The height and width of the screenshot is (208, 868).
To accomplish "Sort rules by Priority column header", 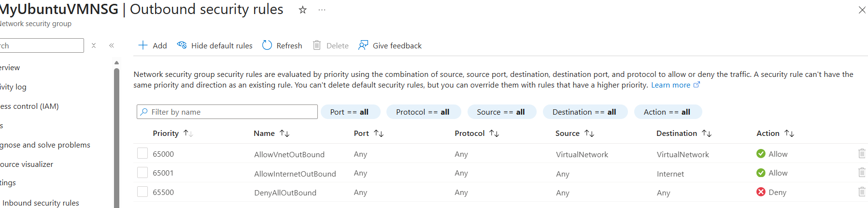I will [x=166, y=134].
